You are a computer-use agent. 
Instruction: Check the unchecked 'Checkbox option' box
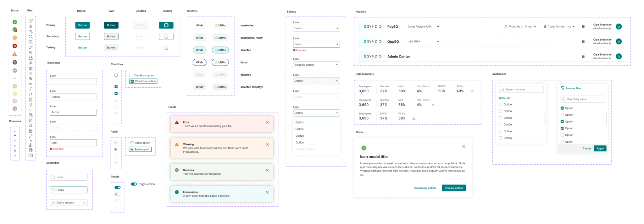[131, 75]
